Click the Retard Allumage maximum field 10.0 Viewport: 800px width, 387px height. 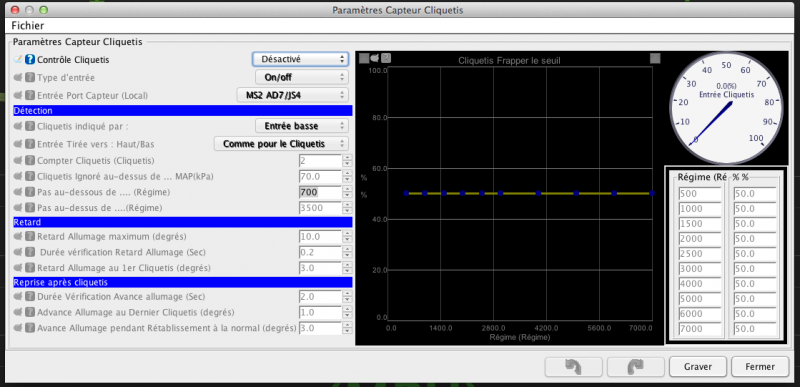(320, 237)
